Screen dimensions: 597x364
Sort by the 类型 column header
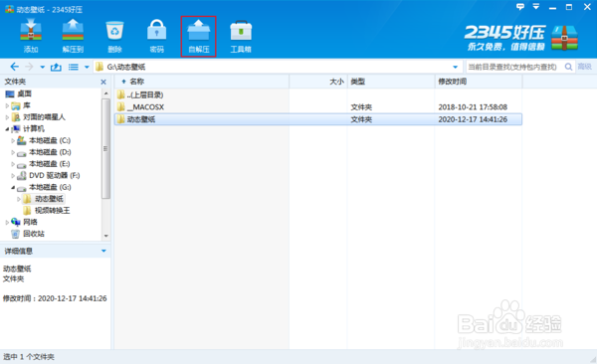391,82
